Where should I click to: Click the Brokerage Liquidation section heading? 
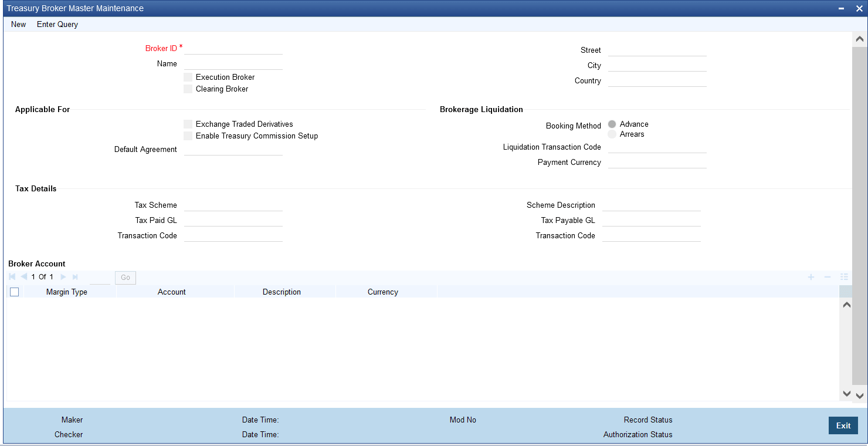(482, 110)
